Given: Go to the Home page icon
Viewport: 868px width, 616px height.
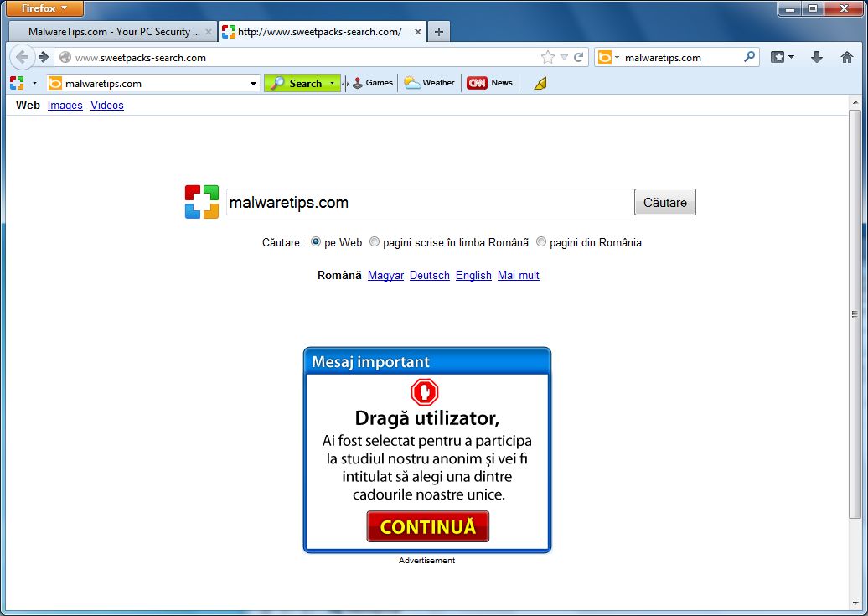Looking at the screenshot, I should point(847,56).
